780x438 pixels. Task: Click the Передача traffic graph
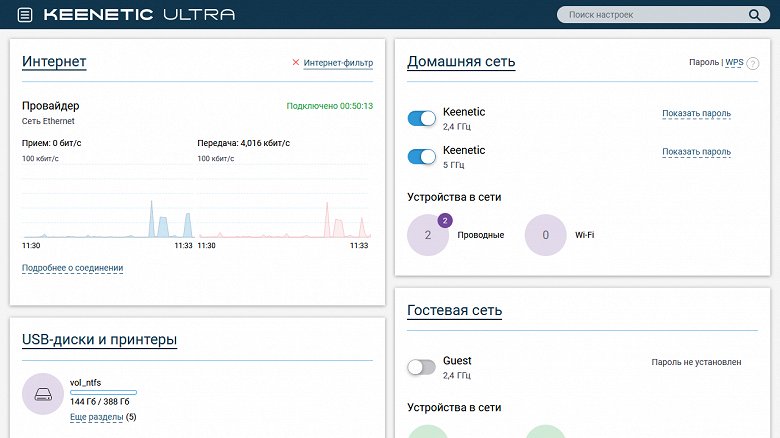pyautogui.click(x=284, y=201)
